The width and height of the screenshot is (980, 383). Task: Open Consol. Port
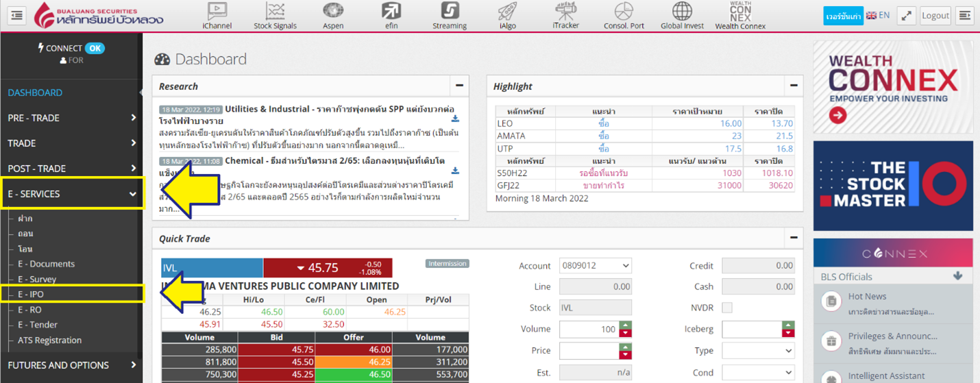coord(624,16)
